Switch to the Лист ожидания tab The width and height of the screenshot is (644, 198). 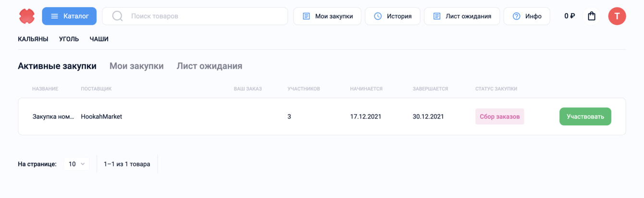coord(210,66)
